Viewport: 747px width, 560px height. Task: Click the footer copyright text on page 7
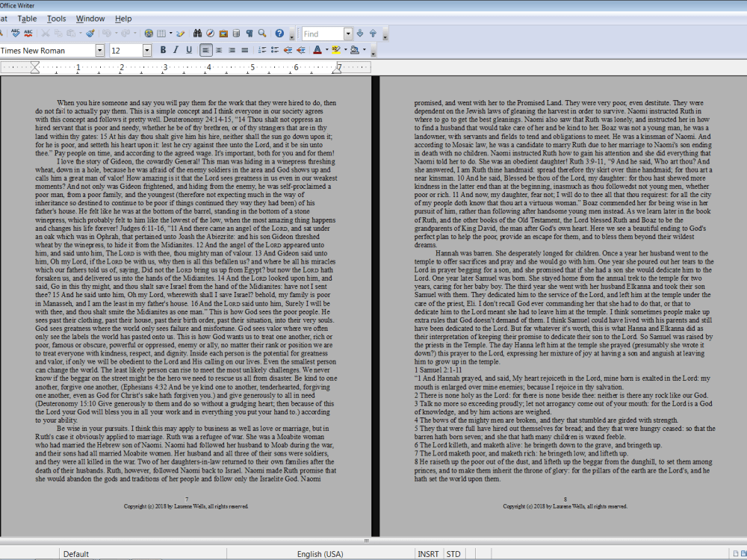coord(186,506)
